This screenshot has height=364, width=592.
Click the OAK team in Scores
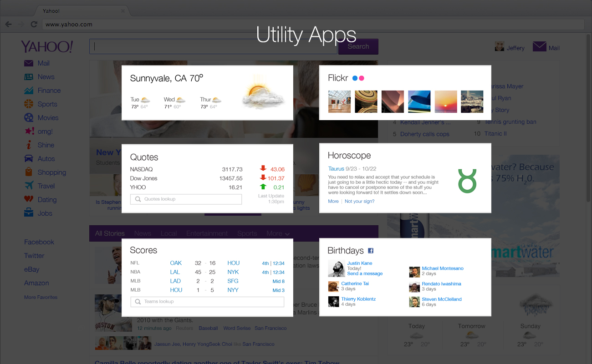pyautogui.click(x=176, y=263)
